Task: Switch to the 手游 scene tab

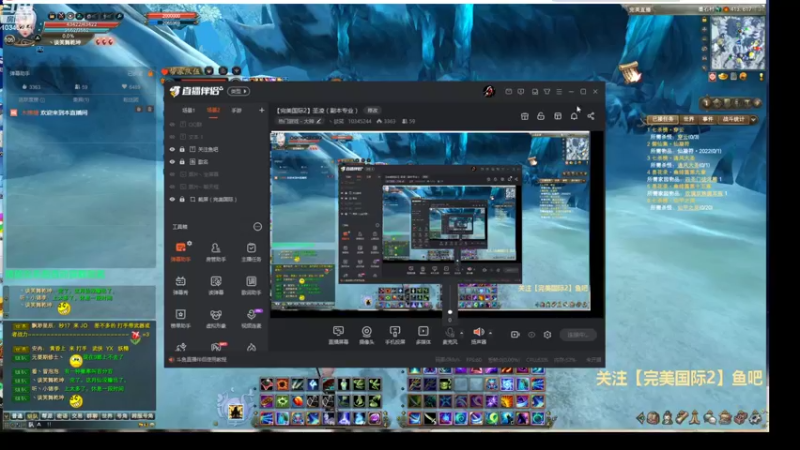Action: click(x=236, y=110)
